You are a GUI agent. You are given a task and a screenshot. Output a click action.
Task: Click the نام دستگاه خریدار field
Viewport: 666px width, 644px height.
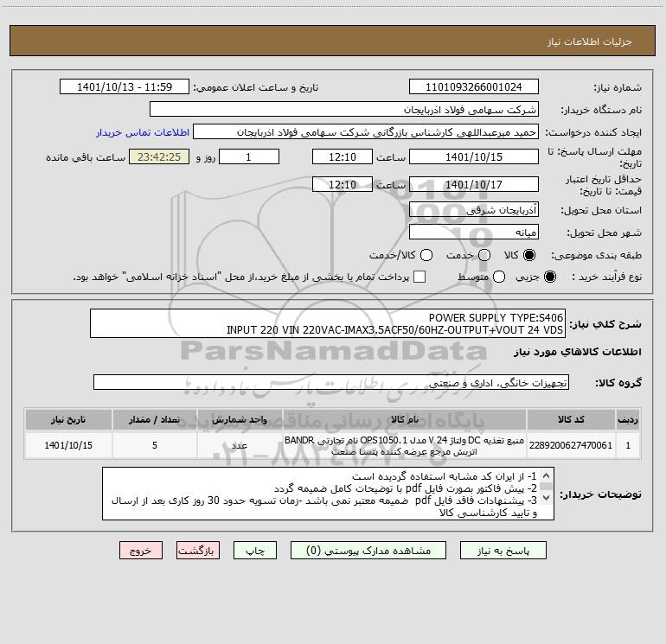click(344, 110)
